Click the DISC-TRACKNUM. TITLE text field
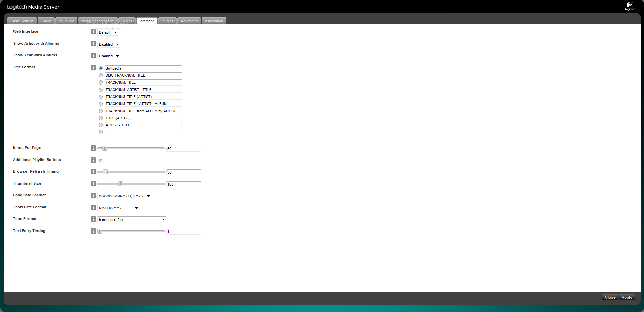The width and height of the screenshot is (644, 312). pos(144,75)
